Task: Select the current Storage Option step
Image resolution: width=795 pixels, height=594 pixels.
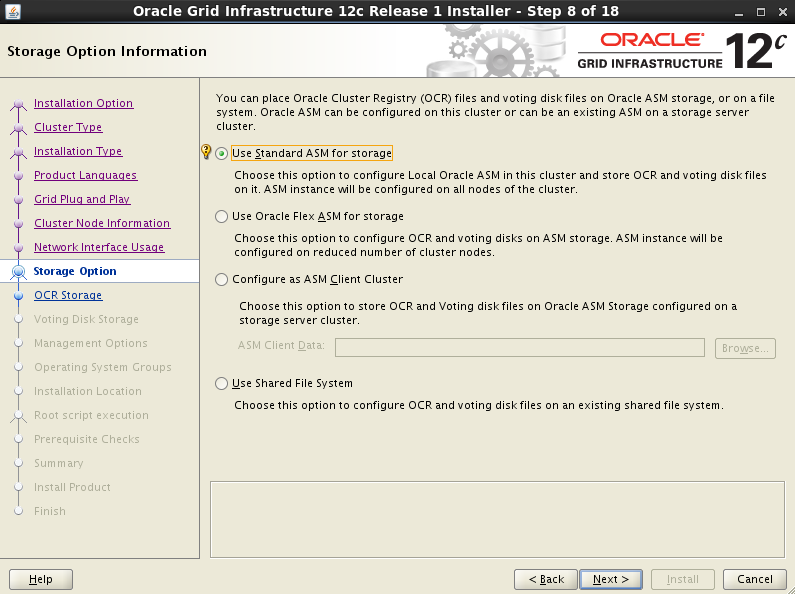Action: click(75, 271)
